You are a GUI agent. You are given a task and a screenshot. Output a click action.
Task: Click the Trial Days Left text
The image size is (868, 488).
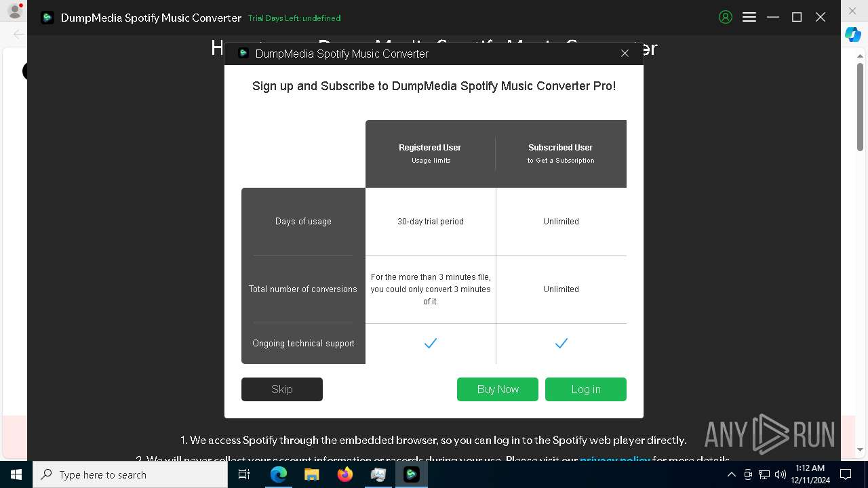(294, 18)
